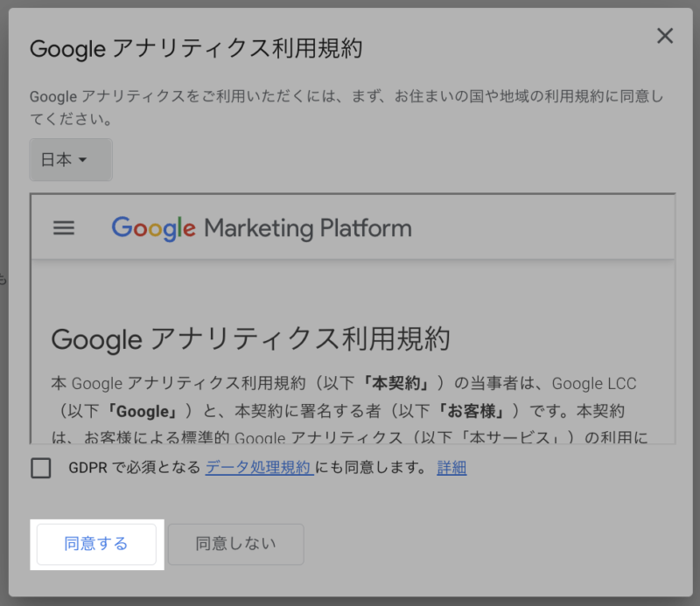Click the GDPR で必須となる label text
The height and width of the screenshot is (606, 700).
(134, 468)
